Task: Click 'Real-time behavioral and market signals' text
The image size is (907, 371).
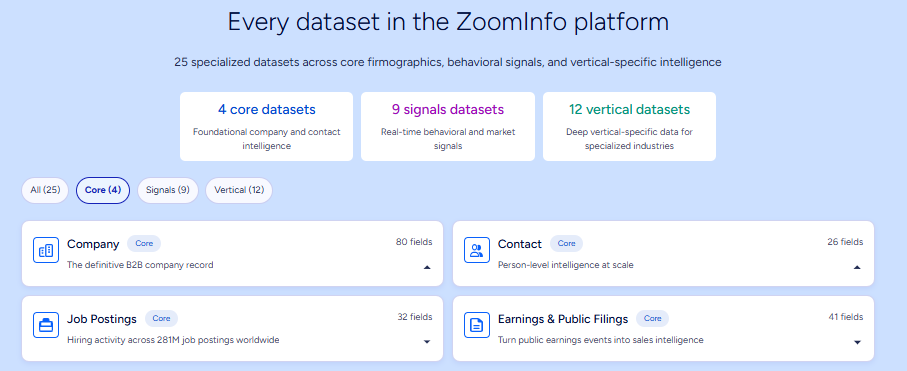Action: (x=448, y=139)
